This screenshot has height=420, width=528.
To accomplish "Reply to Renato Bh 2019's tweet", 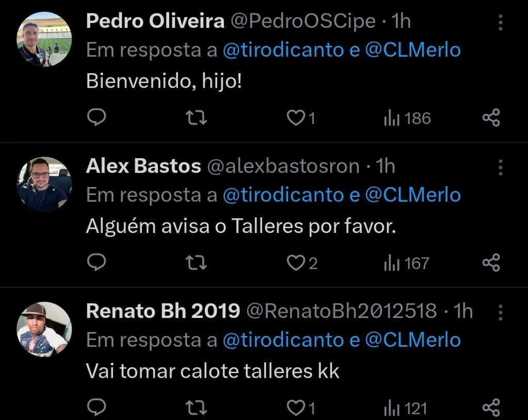I will (x=97, y=408).
